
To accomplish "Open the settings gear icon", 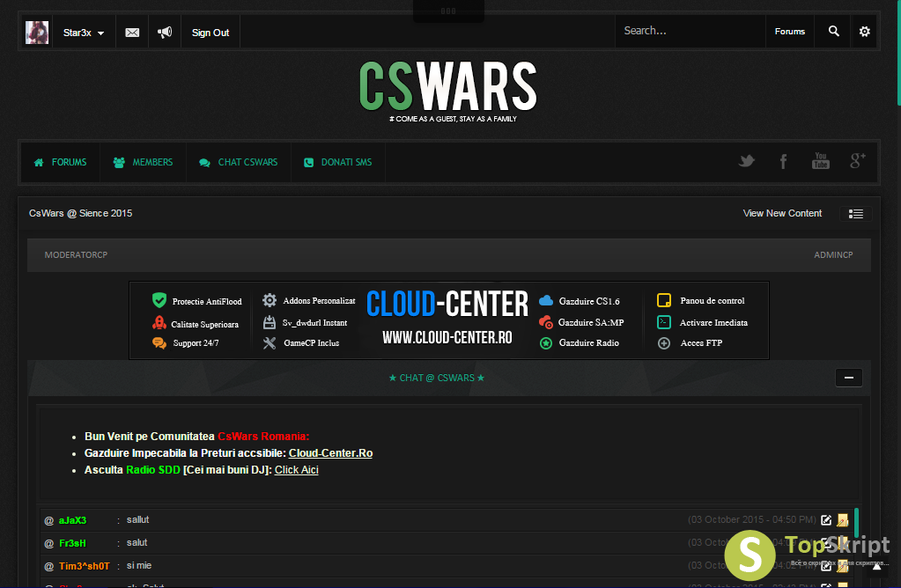I will (864, 31).
